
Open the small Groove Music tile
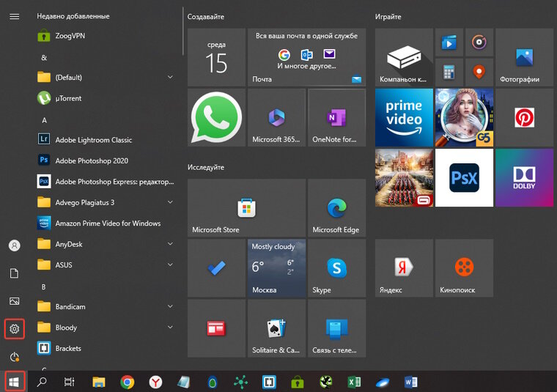pos(479,42)
